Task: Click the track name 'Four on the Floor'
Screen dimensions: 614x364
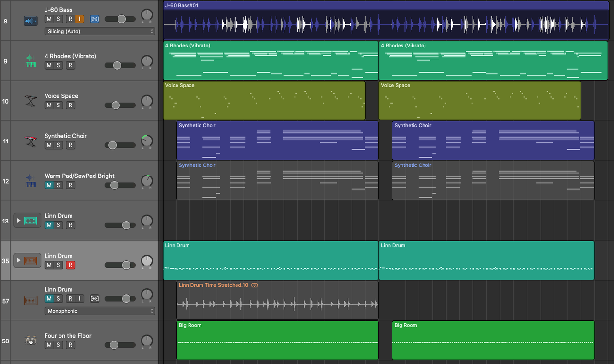Action: 68,336
